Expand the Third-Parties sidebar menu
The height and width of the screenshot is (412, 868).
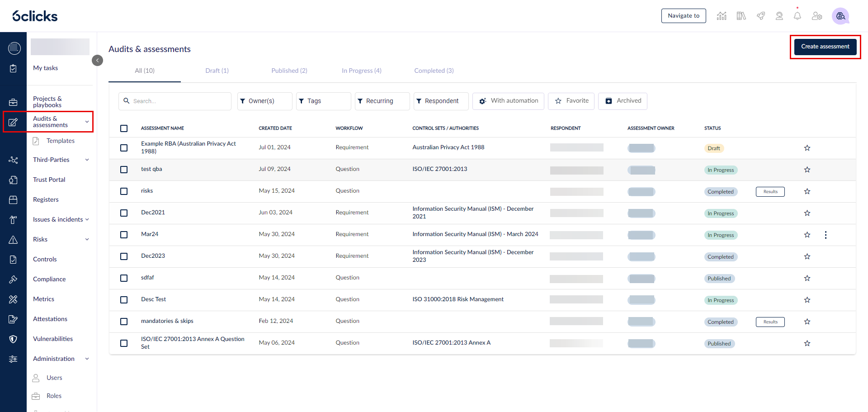tap(87, 160)
